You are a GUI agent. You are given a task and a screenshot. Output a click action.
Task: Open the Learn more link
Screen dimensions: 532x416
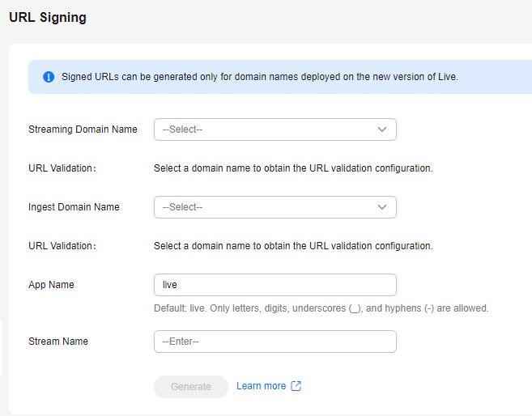(261, 386)
